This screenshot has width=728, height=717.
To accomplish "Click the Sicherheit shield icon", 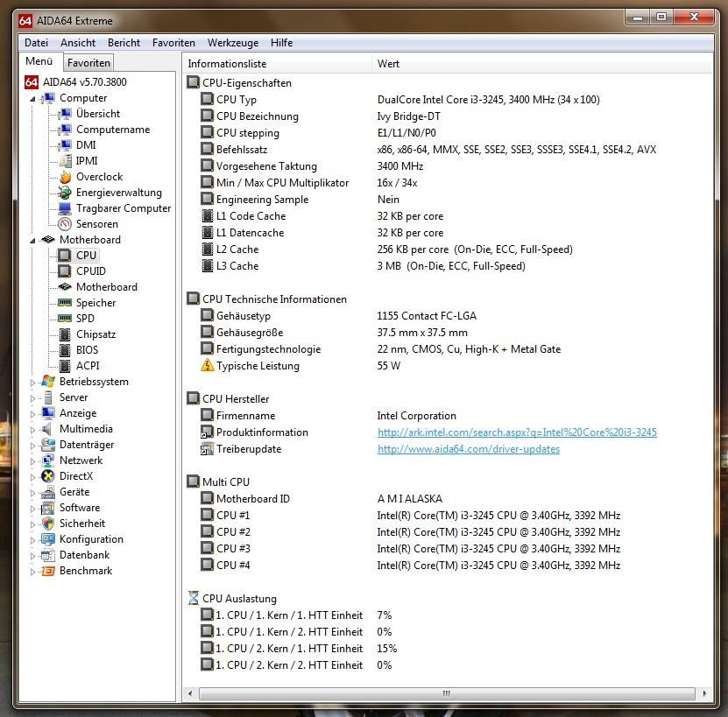I will 48,524.
